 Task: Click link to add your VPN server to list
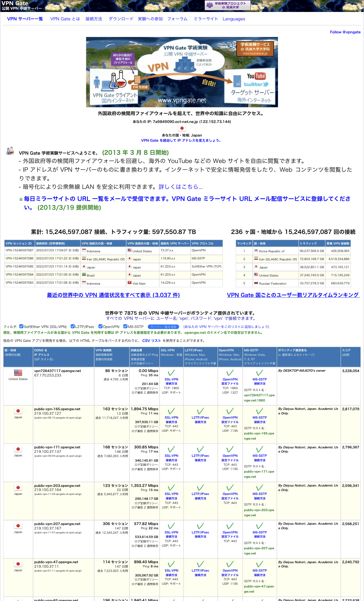coord(226,327)
